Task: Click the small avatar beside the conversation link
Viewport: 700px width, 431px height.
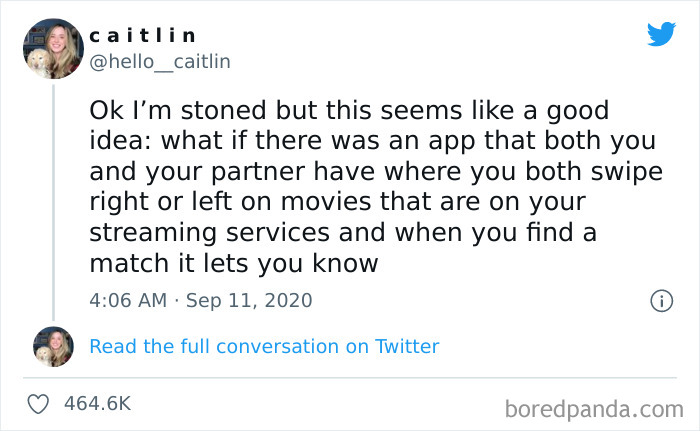Action: click(x=53, y=346)
